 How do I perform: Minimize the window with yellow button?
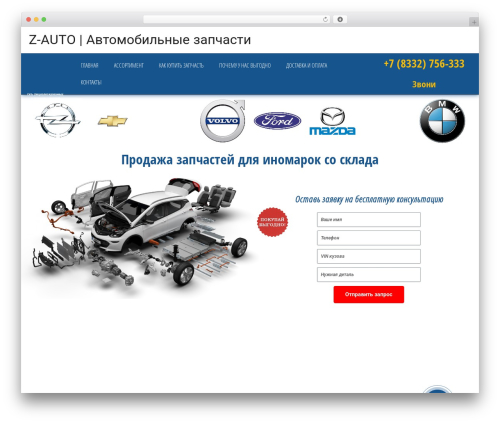coord(36,20)
